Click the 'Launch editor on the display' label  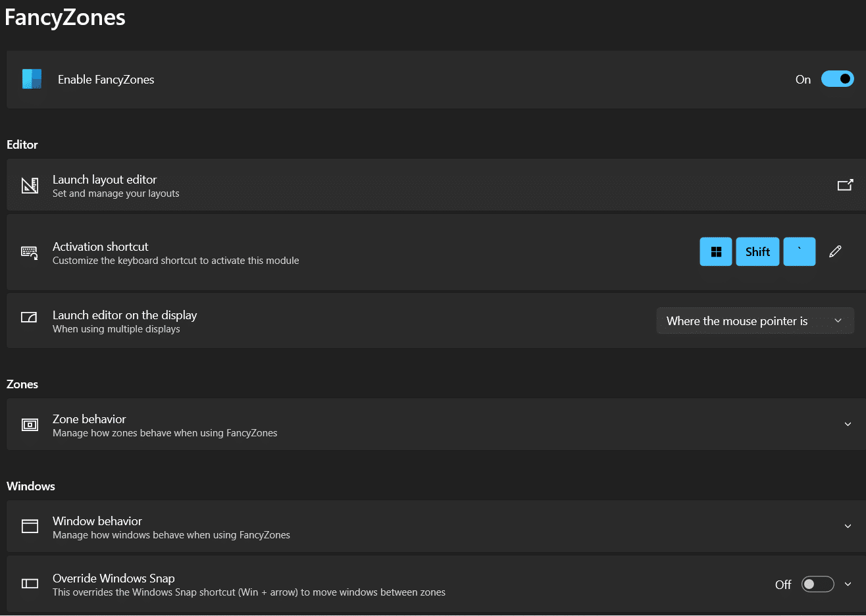pyautogui.click(x=125, y=315)
